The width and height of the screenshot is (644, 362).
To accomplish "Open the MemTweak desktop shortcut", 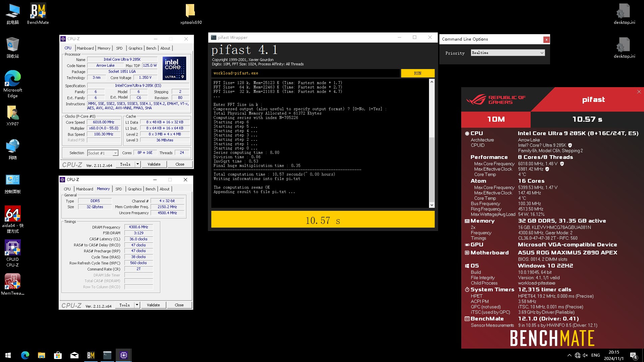I will point(13,284).
